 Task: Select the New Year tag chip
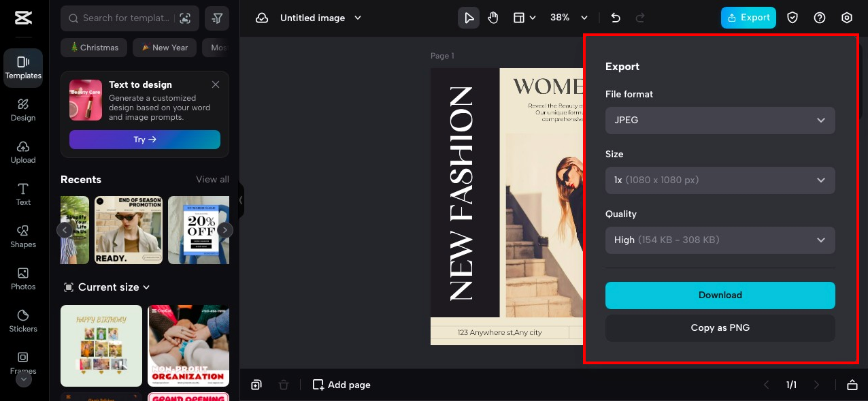(165, 48)
